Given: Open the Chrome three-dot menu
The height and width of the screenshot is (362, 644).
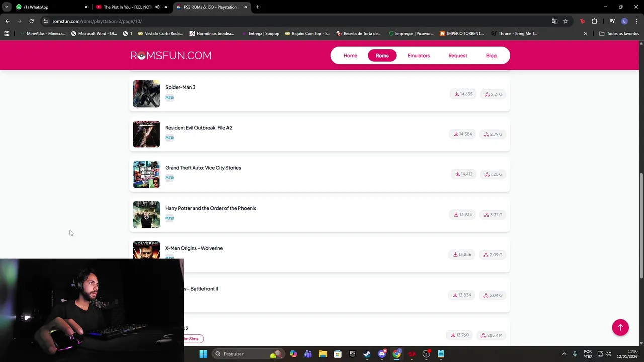Looking at the screenshot, I should pyautogui.click(x=636, y=21).
